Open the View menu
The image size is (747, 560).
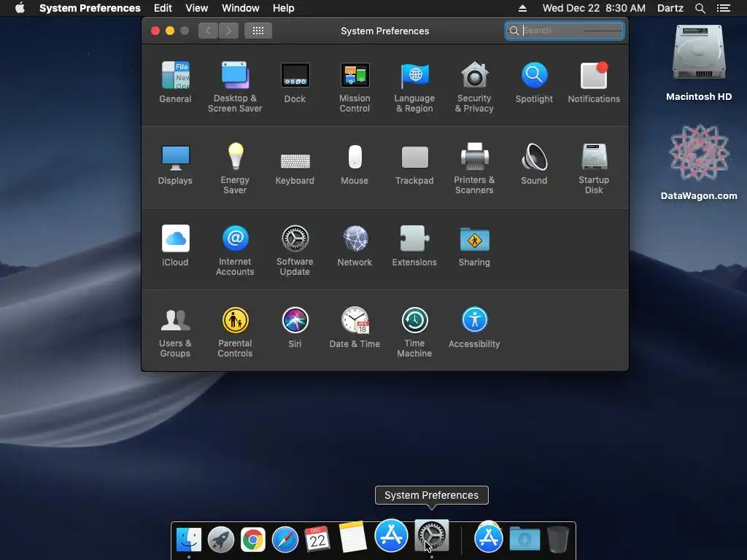point(197,8)
